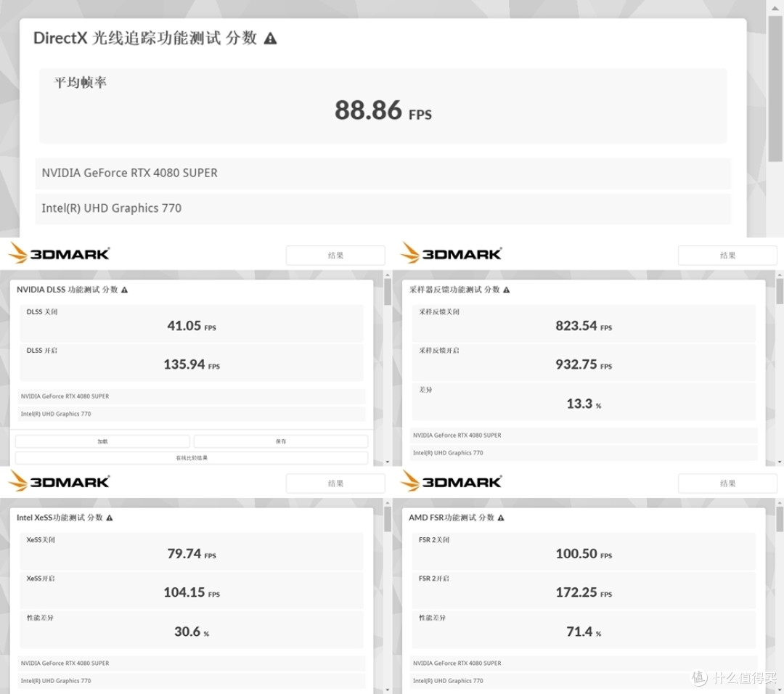Click the DLSS 关闭 label

point(42,312)
